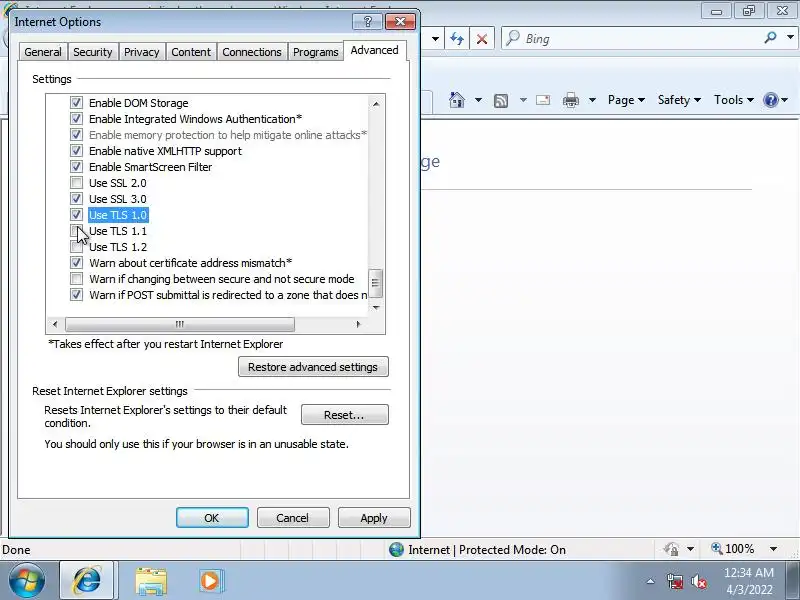800x600 pixels.
Task: Go to the Connections tab
Action: (x=252, y=52)
